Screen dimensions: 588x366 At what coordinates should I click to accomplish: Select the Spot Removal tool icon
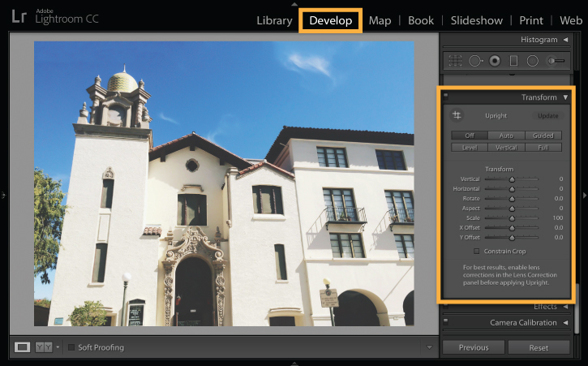475,60
